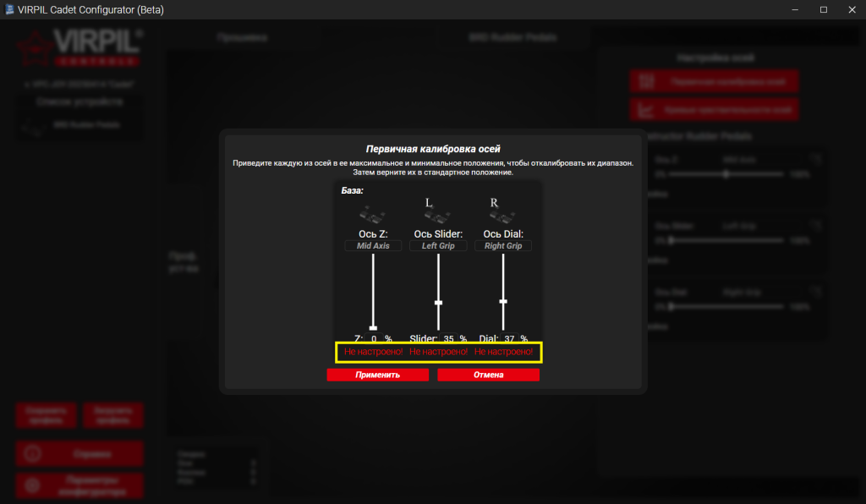The width and height of the screenshot is (866, 504).
Task: Click the Left Grip name field
Action: click(x=438, y=245)
